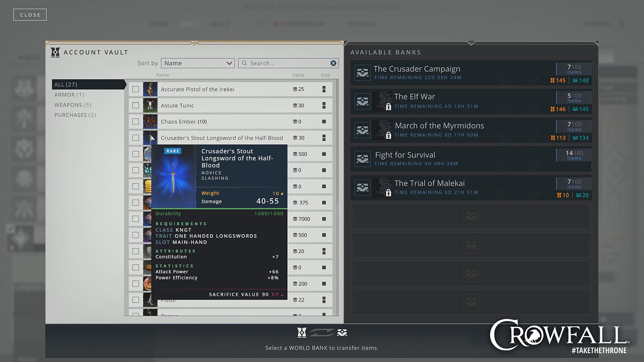644x362 pixels.
Task: Clear the search with the X icon
Action: (x=333, y=63)
